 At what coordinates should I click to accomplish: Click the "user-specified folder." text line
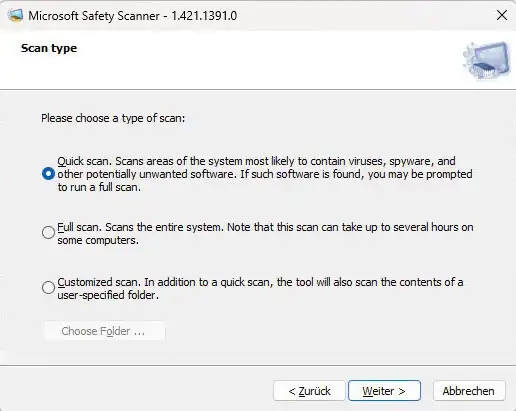(x=108, y=295)
